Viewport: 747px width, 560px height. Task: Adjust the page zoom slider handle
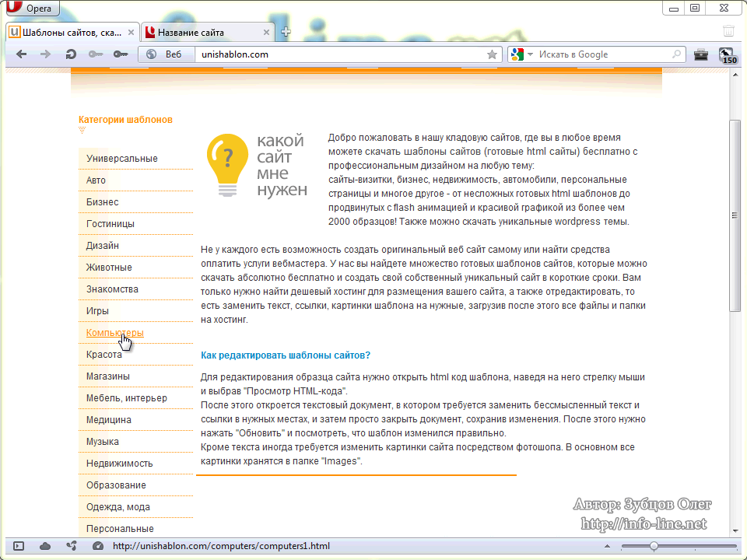click(x=654, y=546)
